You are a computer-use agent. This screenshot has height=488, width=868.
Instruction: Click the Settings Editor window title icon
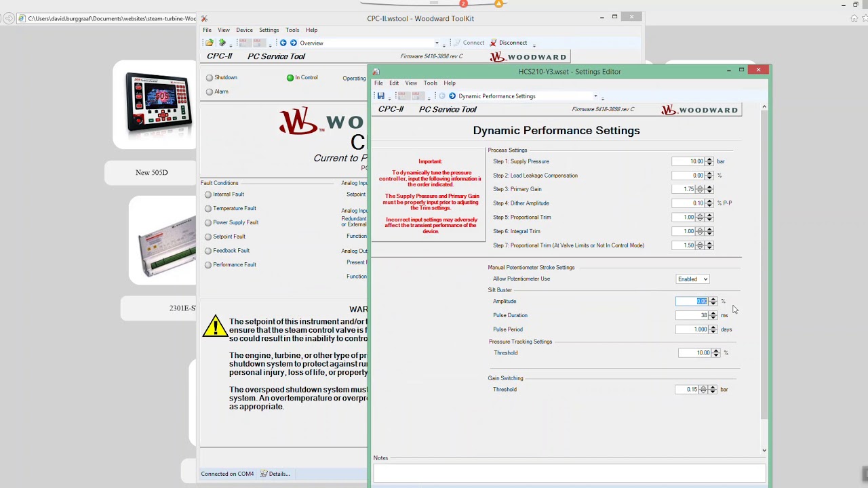click(x=376, y=71)
